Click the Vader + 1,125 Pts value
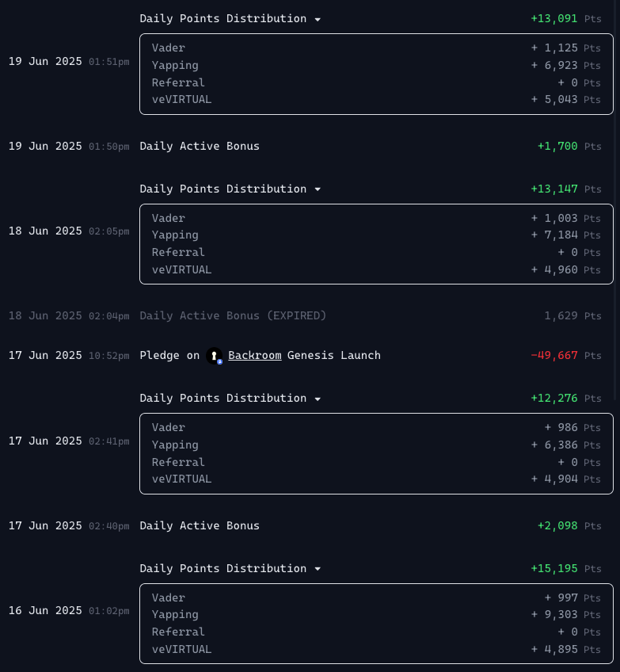The width and height of the screenshot is (620, 672). (x=565, y=48)
